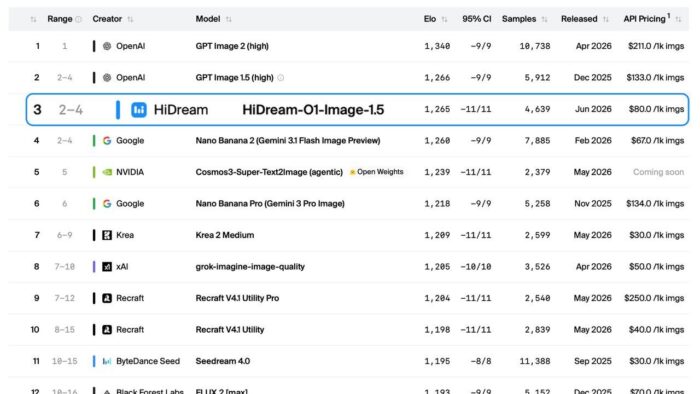Click the OpenAI logo in the GPT Image 1.5 row
The width and height of the screenshot is (700, 394).
point(107,78)
